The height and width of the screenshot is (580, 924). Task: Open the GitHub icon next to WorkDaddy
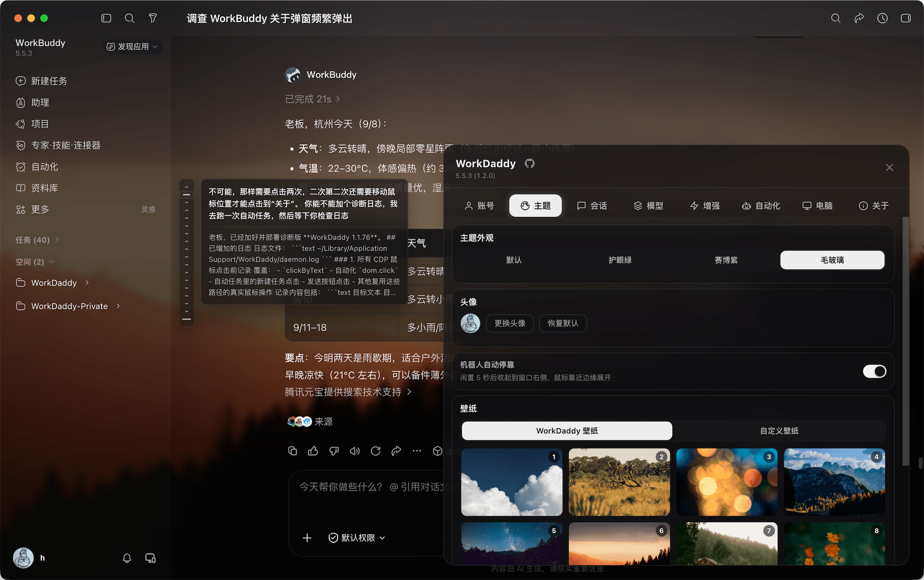(x=529, y=163)
